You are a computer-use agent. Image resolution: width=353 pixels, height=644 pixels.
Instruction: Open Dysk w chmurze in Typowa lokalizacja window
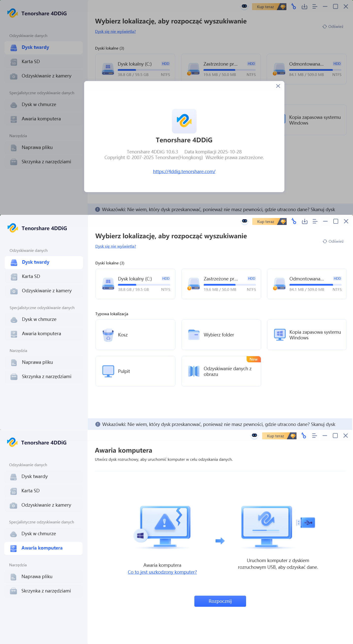tap(44, 319)
